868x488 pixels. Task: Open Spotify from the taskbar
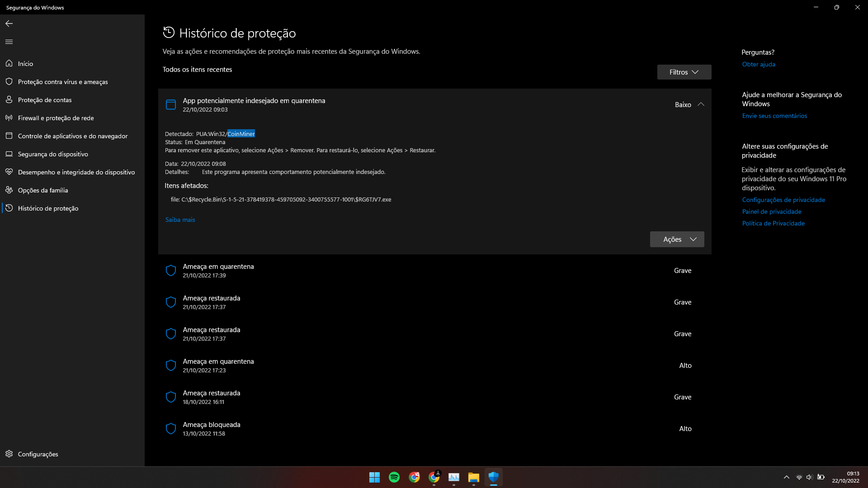click(x=394, y=477)
